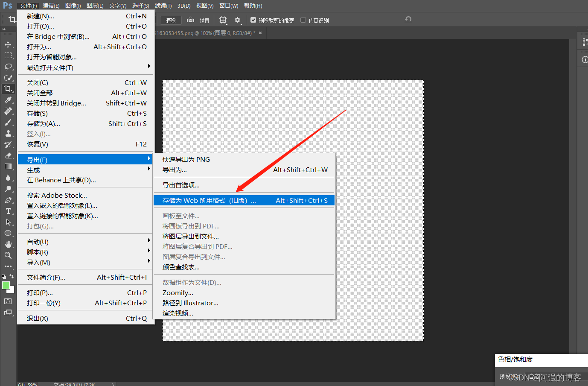Open the Edit Toolbar ellipsis button

(x=8, y=266)
